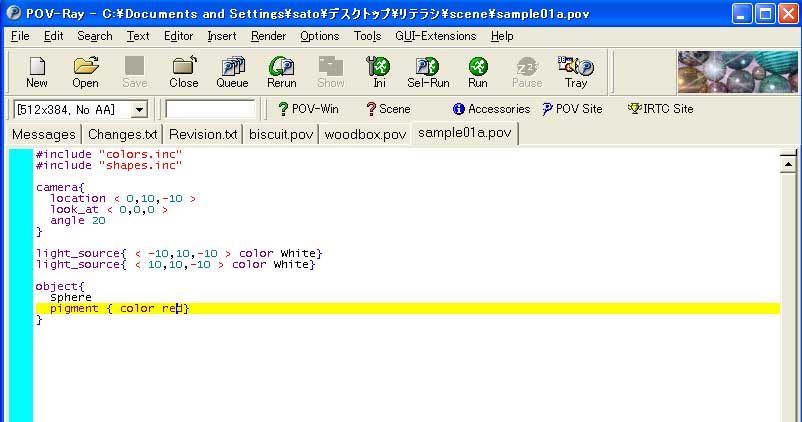Click the command line input field

tap(210, 109)
